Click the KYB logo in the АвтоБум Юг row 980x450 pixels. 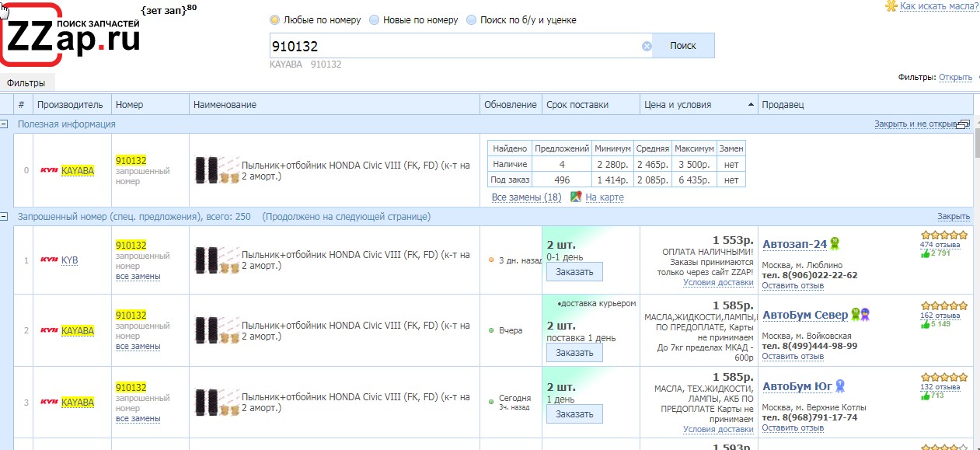[x=49, y=403]
